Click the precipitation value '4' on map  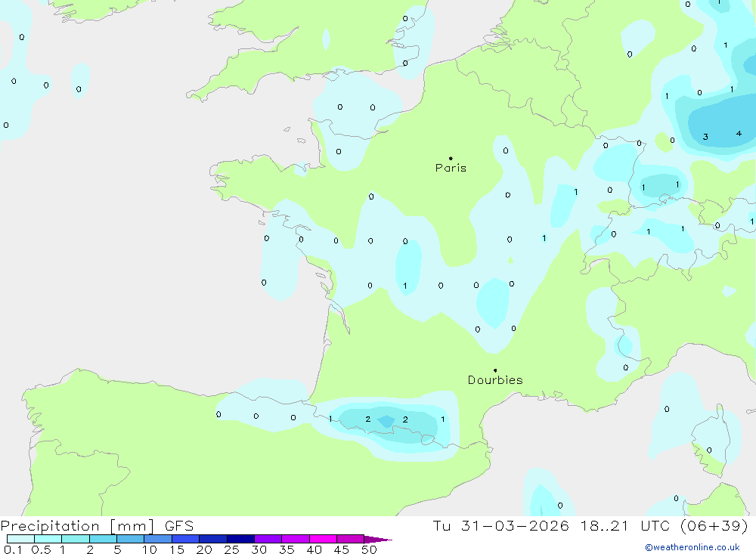pyautogui.click(x=739, y=134)
